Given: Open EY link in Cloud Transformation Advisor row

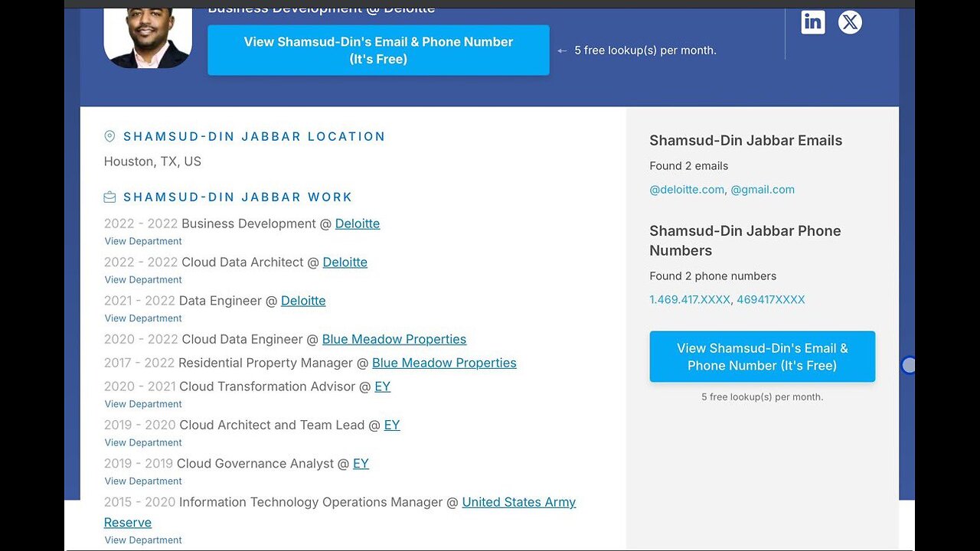Looking at the screenshot, I should [383, 386].
